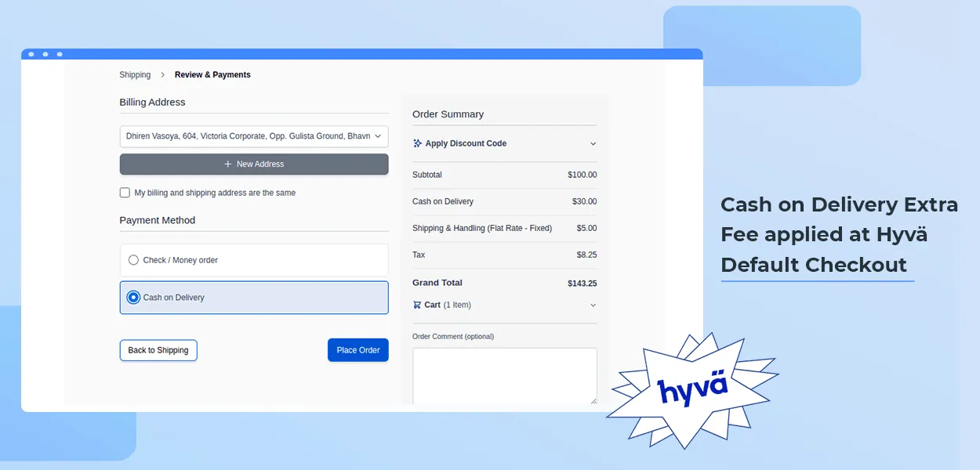Click the Hyvä starburst logo
This screenshot has height=470, width=980.
tap(692, 389)
